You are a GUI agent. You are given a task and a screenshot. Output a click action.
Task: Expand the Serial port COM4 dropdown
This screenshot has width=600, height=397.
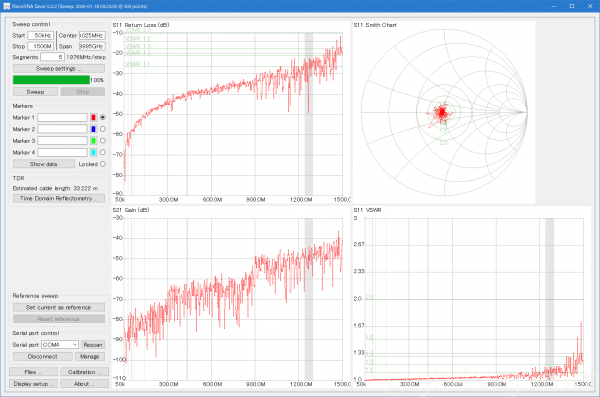60,345
